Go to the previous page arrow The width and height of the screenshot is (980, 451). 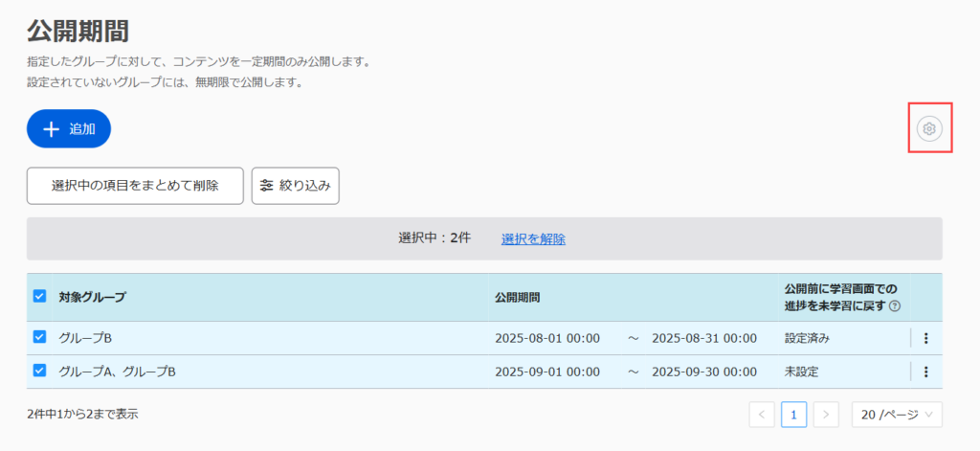point(762,415)
